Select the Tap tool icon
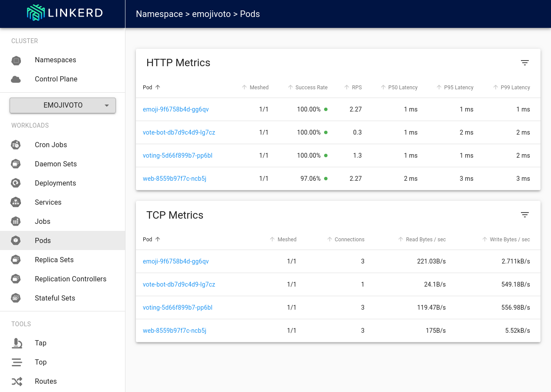Viewport: 551px width, 392px height. [x=17, y=343]
